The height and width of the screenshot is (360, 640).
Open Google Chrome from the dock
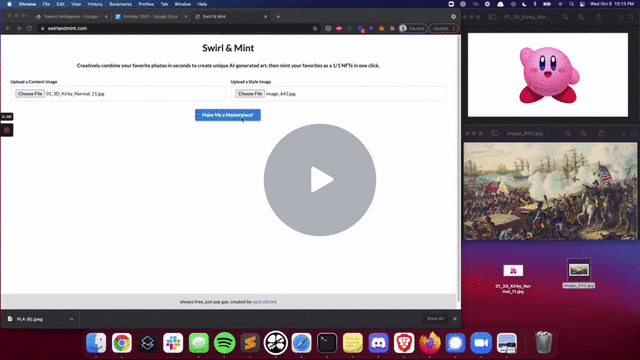[x=122, y=342]
